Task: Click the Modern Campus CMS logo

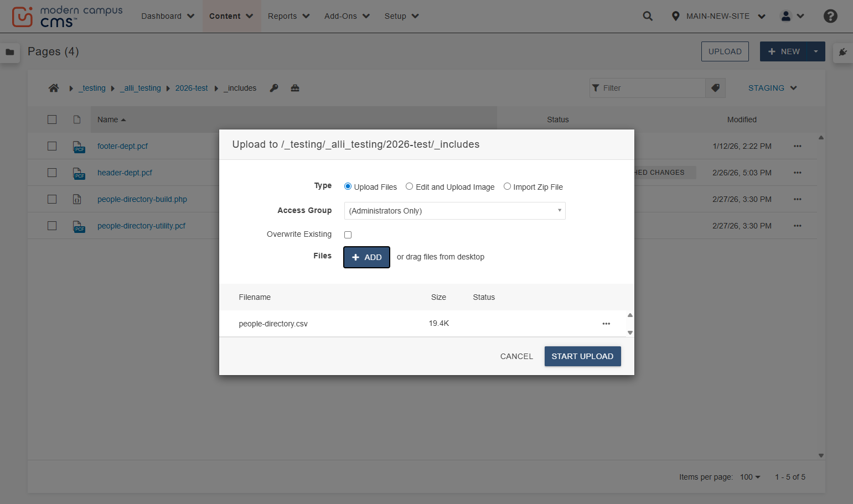Action: 67,17
